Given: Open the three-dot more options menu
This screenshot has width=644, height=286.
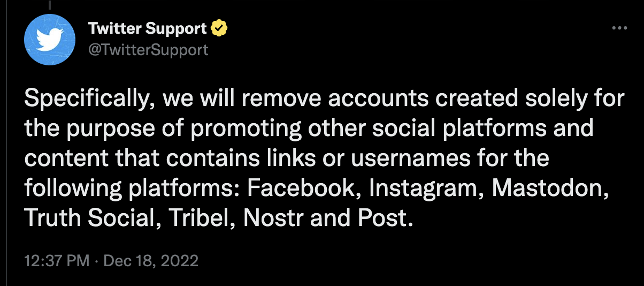Looking at the screenshot, I should [x=619, y=28].
